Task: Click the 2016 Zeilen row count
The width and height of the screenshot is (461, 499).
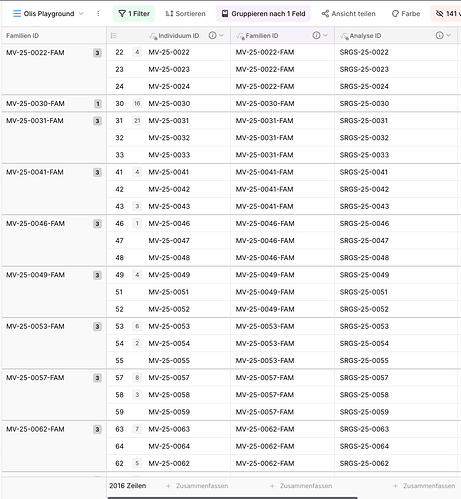Action: (x=128, y=486)
